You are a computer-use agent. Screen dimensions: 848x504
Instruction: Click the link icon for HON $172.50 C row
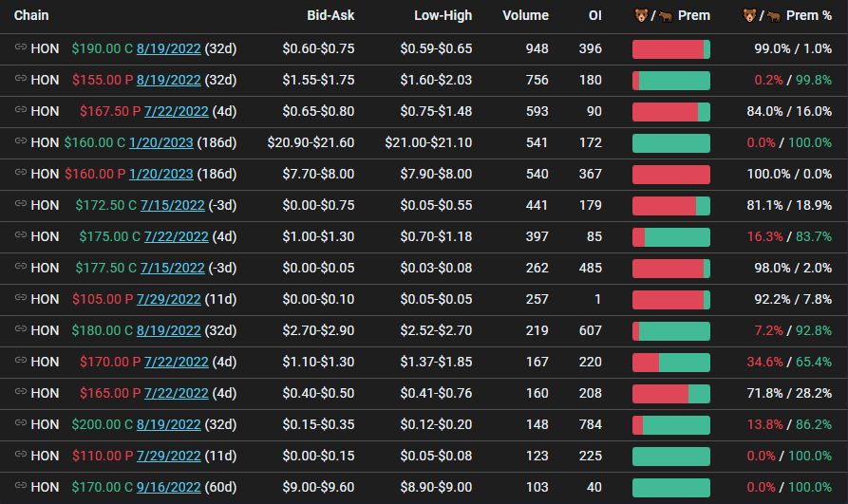pyautogui.click(x=21, y=204)
